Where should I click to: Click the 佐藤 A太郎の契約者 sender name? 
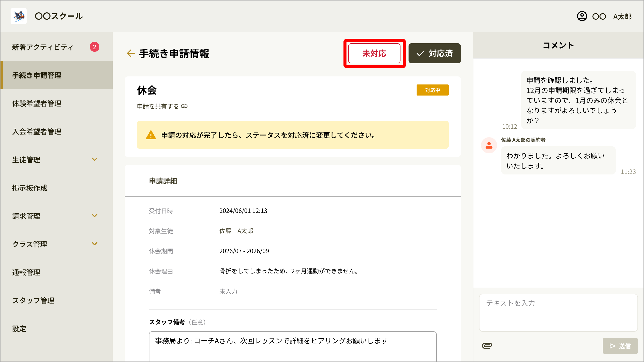pos(523,140)
